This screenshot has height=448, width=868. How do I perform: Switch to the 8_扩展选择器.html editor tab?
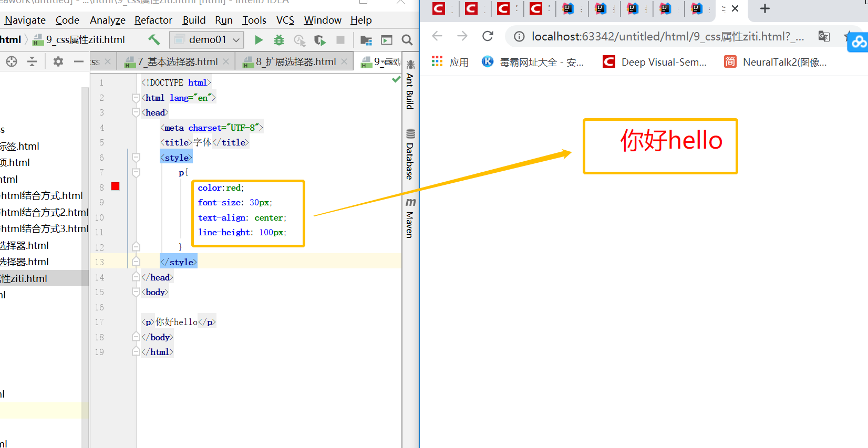(295, 62)
